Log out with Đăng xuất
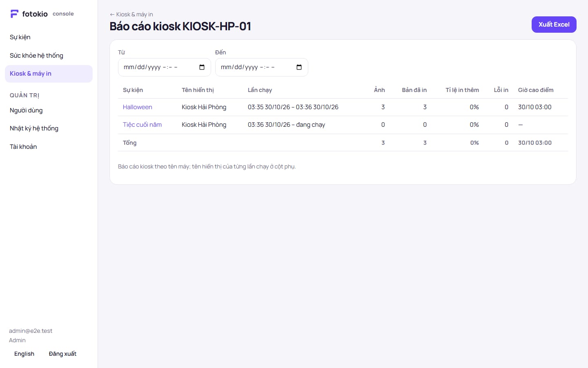 click(62, 354)
